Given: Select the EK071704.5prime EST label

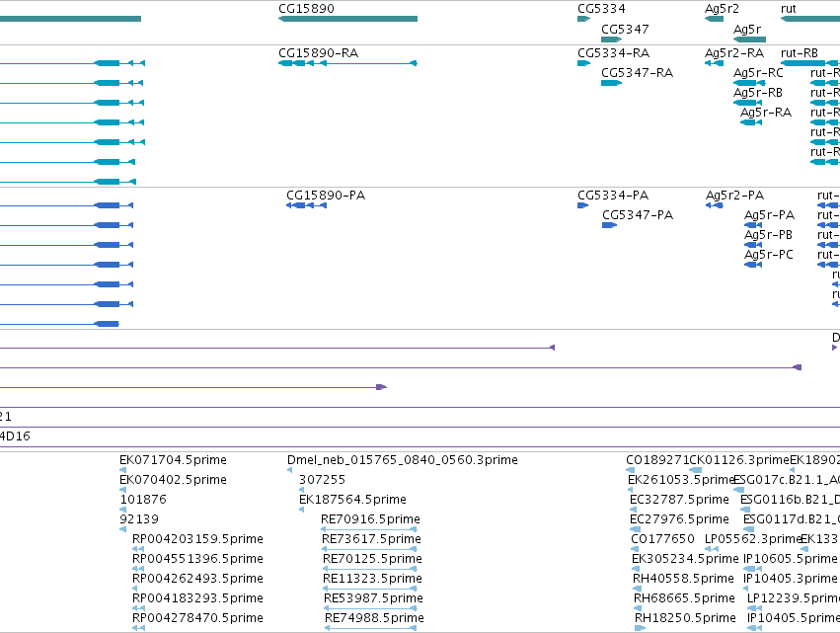Looking at the screenshot, I should click(x=173, y=460).
